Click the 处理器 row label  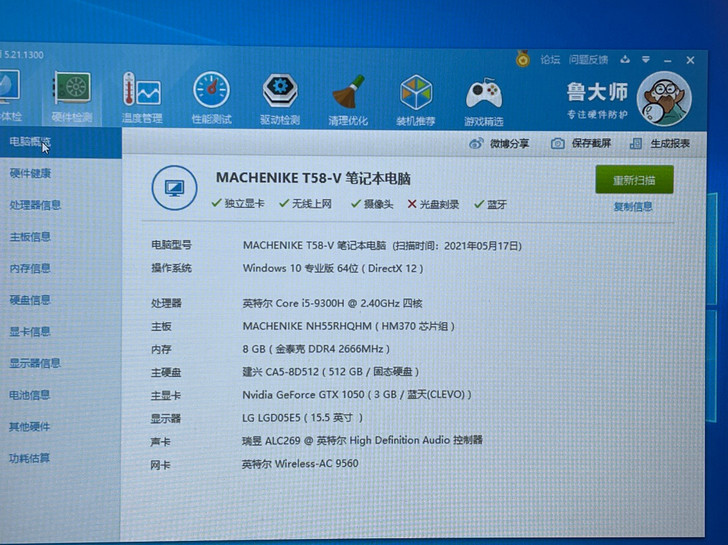(x=166, y=304)
